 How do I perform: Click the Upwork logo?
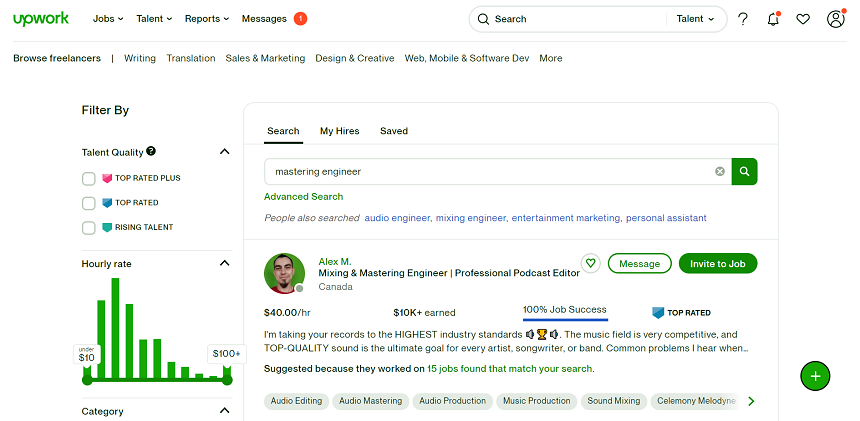tap(41, 19)
